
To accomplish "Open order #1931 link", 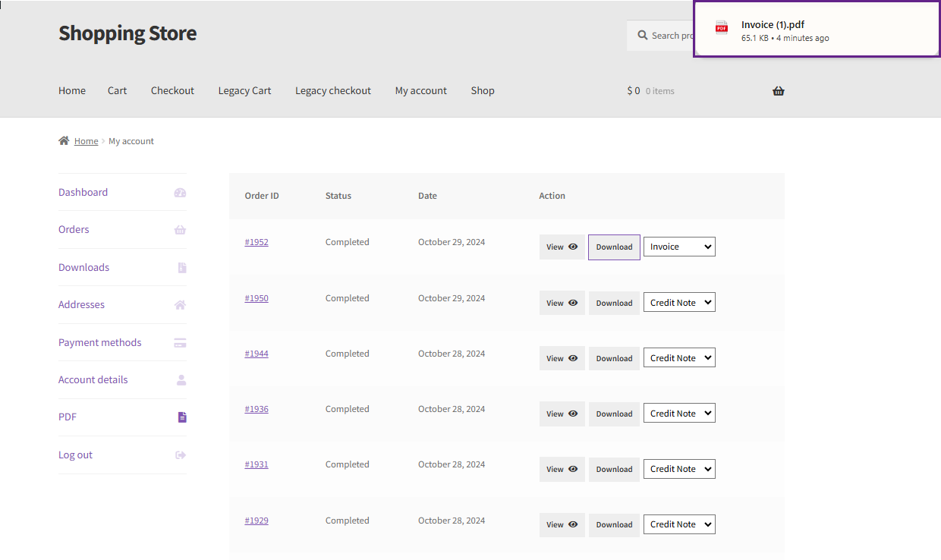I will pos(256,464).
